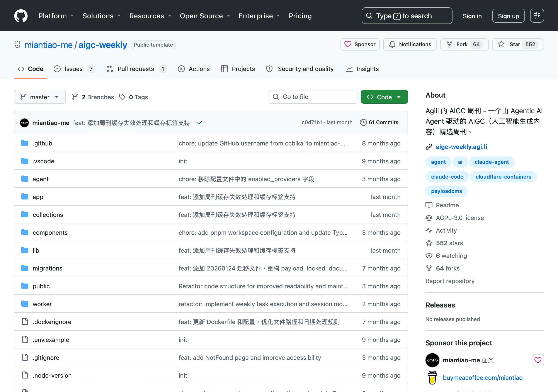Viewport: 558px width, 392px height.
Task: Open the Issues tab
Action: [x=74, y=69]
